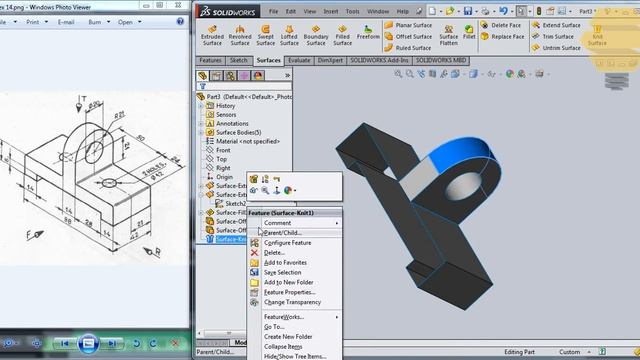Click the Delete Face command
The width and height of the screenshot is (640, 360).
click(x=501, y=25)
